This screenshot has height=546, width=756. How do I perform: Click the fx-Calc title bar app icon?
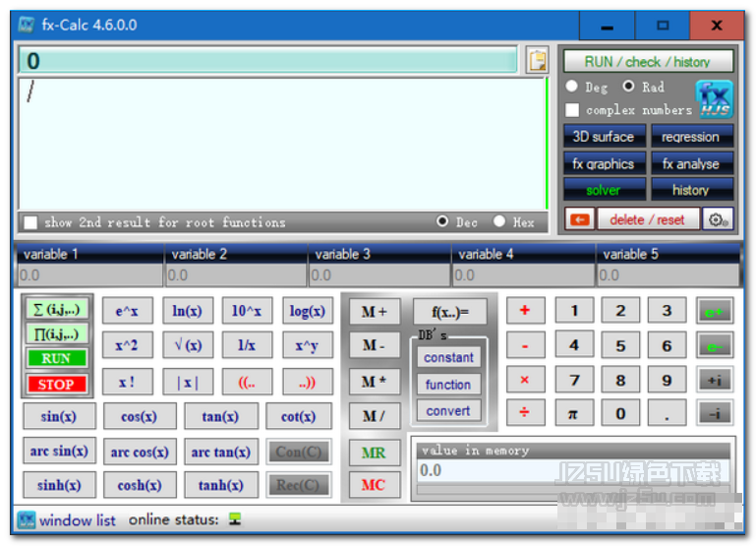[26, 25]
